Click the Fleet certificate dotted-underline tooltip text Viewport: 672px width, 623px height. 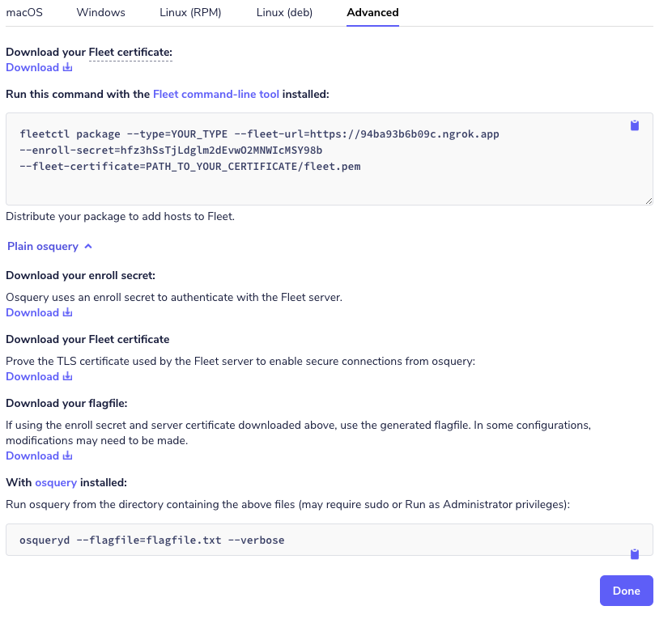pos(130,53)
